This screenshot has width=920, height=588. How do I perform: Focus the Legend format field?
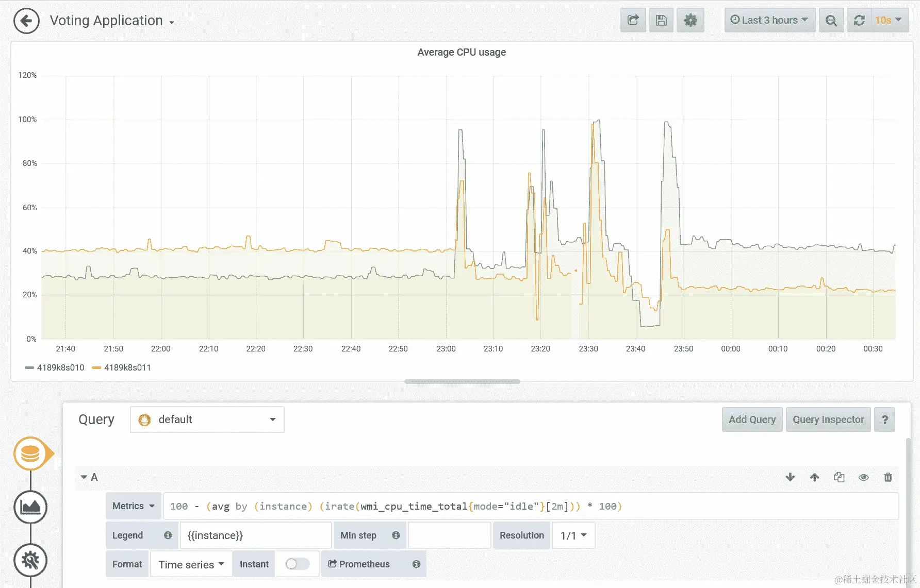point(256,535)
